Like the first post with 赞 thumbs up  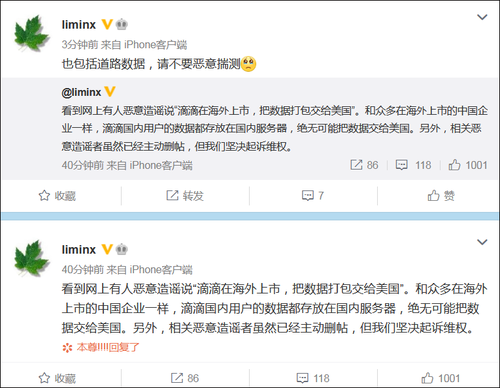[x=441, y=196]
